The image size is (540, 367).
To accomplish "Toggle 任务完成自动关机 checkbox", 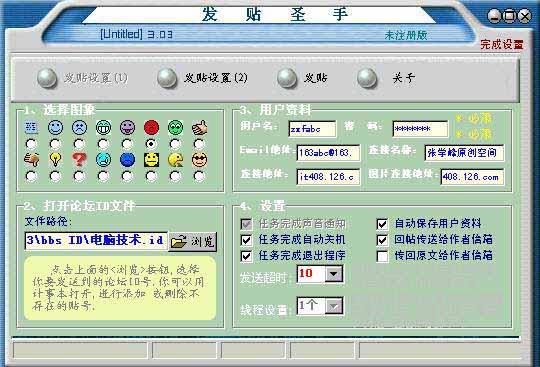I will 246,240.
